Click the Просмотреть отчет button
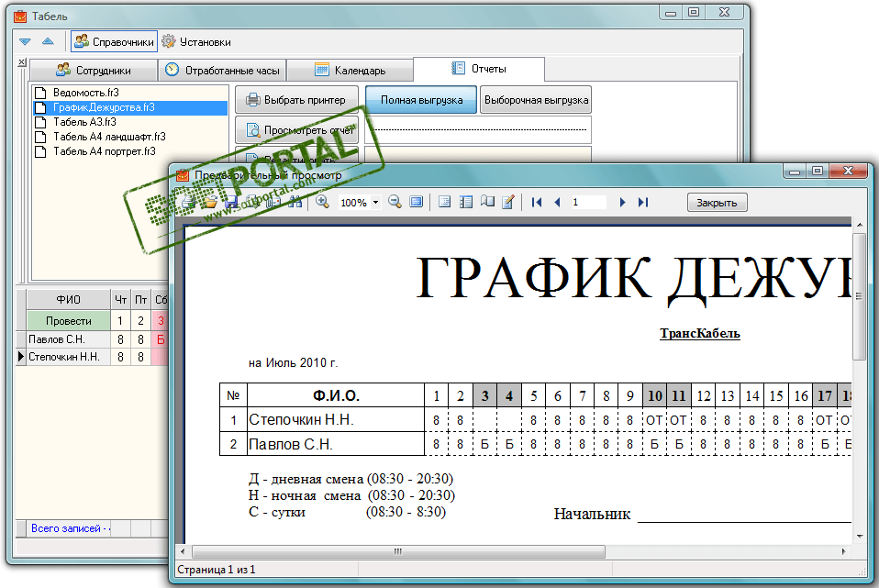This screenshot has width=879, height=588. click(296, 130)
